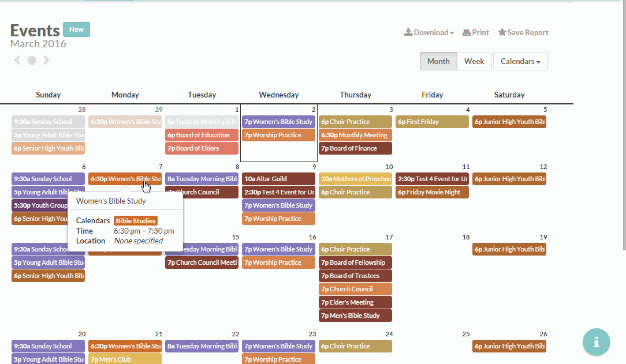626x364 pixels.
Task: Open the 7p Men's Bible Study event
Action: click(355, 316)
